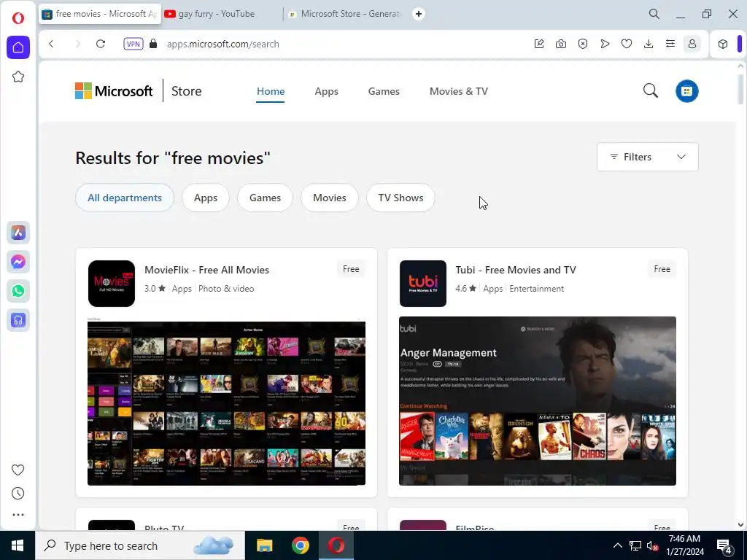Open the Windows Start menu

pos(18,545)
